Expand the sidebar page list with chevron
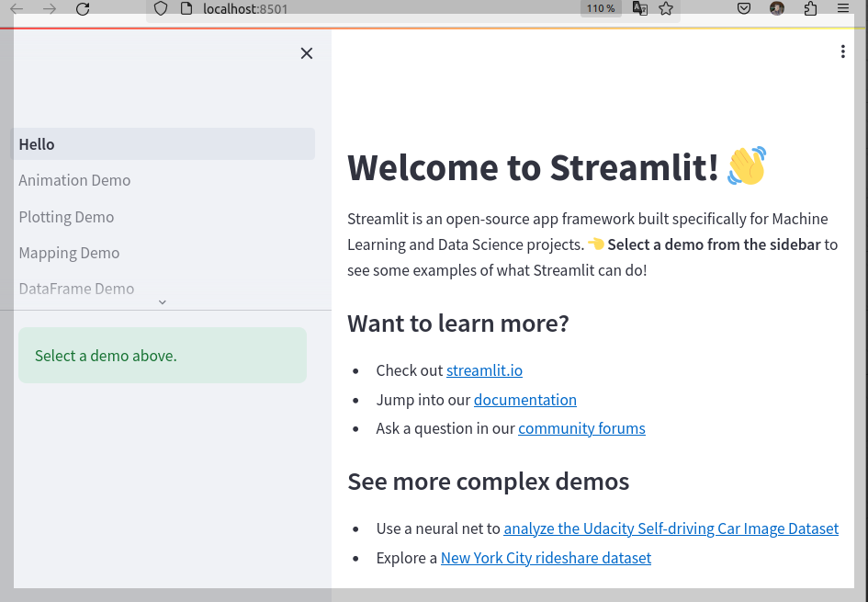 click(x=163, y=302)
